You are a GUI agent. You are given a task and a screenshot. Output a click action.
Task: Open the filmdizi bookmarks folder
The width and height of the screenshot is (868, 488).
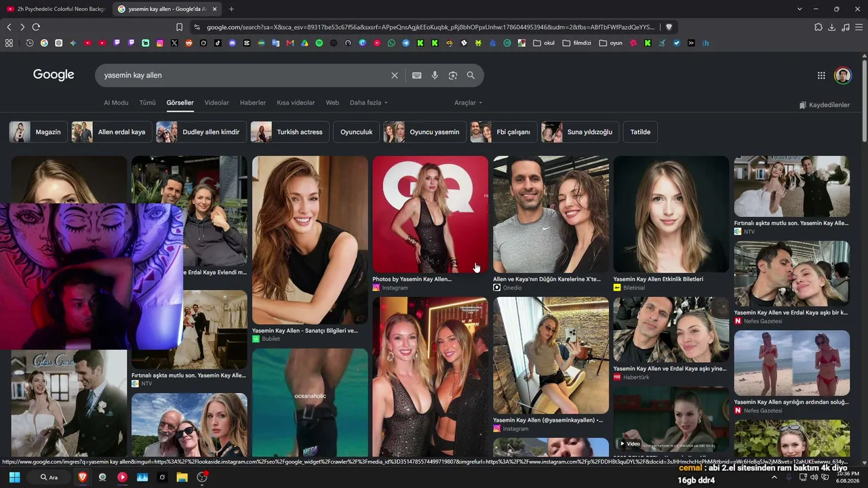(x=576, y=43)
